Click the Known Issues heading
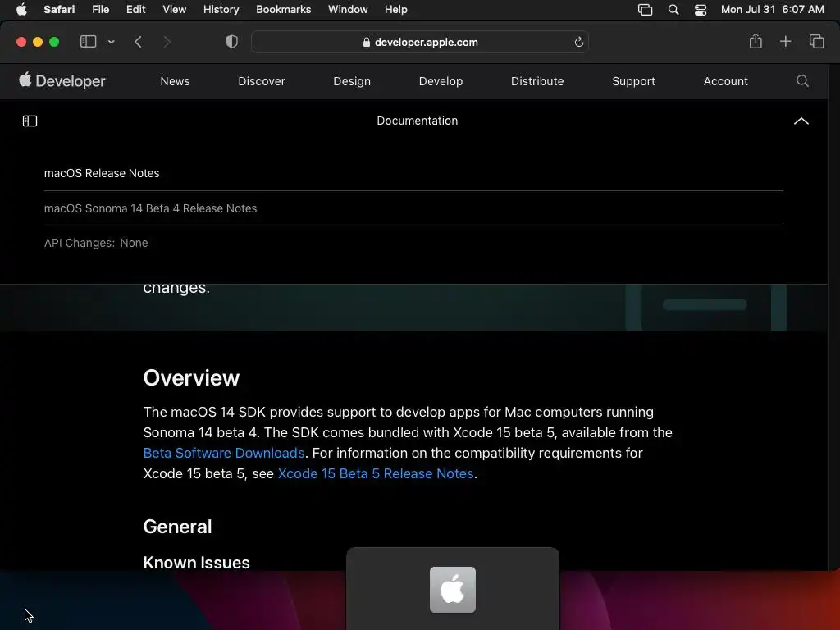 (196, 563)
